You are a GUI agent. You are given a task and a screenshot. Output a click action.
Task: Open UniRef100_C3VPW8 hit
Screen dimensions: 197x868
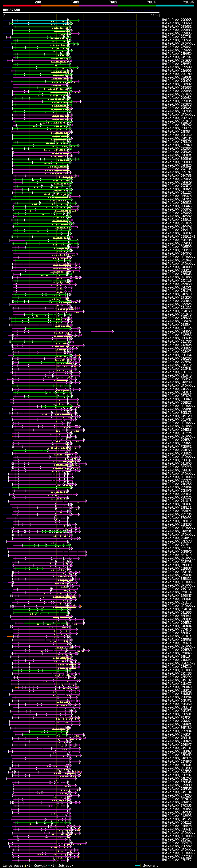[x=177, y=243]
